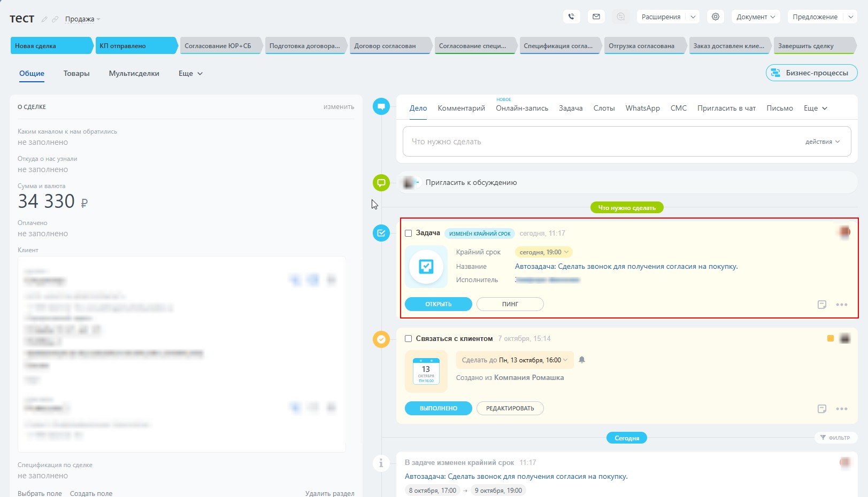Viewport: 868px width, 497px height.
Task: Open the Документ dropdown
Action: [x=756, y=17]
